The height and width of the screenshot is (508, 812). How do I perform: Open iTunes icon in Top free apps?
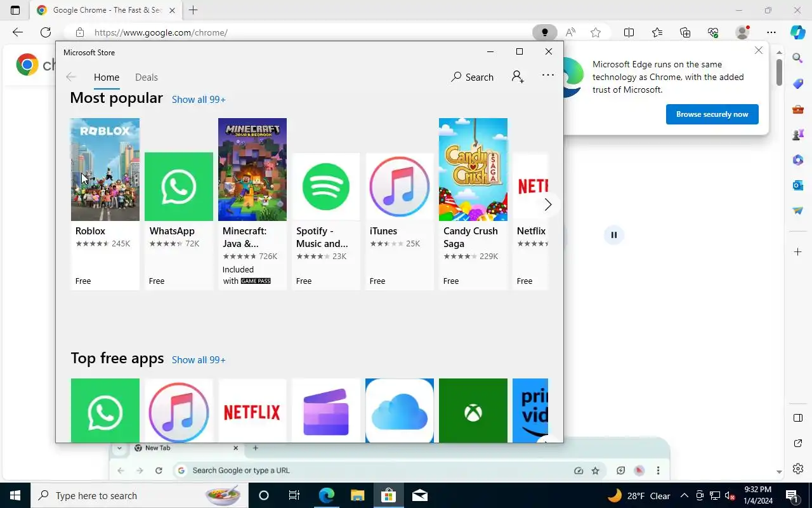179,411
